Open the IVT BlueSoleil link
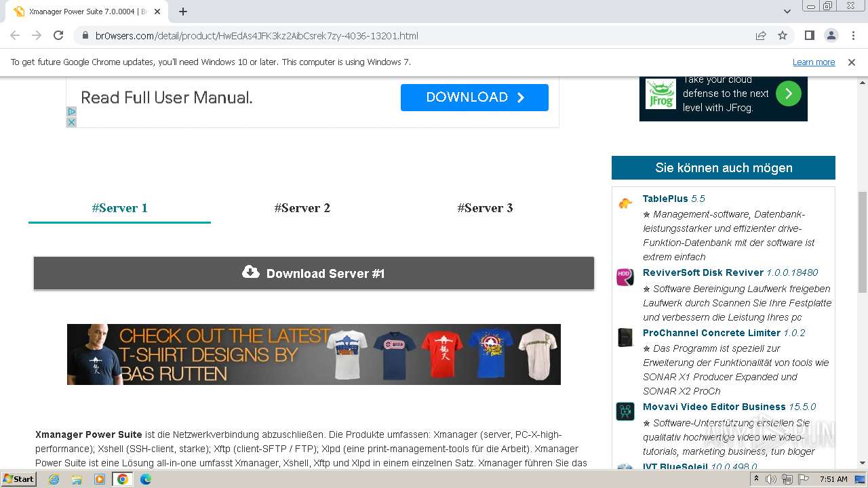This screenshot has width=868, height=488. [700, 467]
